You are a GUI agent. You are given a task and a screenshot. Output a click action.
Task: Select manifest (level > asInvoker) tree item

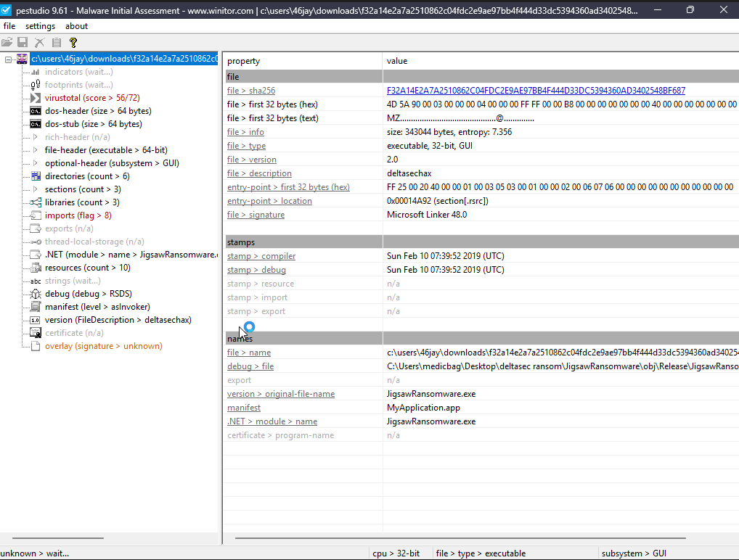click(97, 307)
